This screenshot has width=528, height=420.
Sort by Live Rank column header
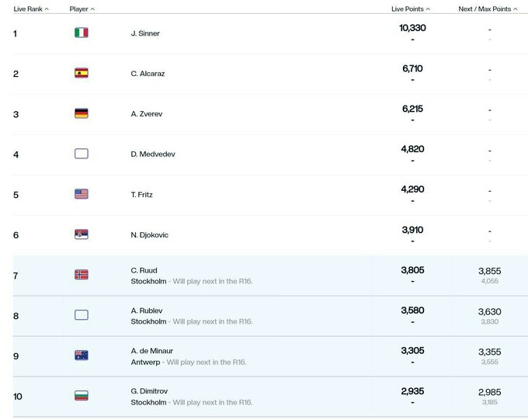31,9
